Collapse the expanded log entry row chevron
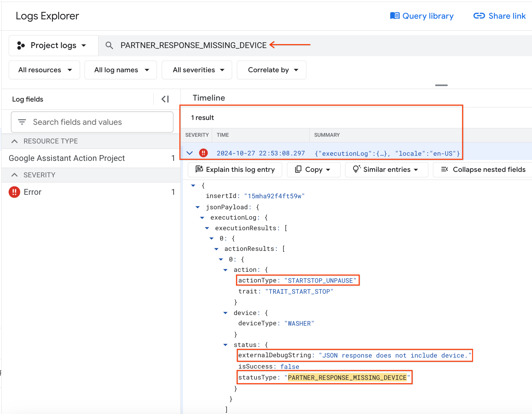Image resolution: width=532 pixels, height=414 pixels. [189, 153]
